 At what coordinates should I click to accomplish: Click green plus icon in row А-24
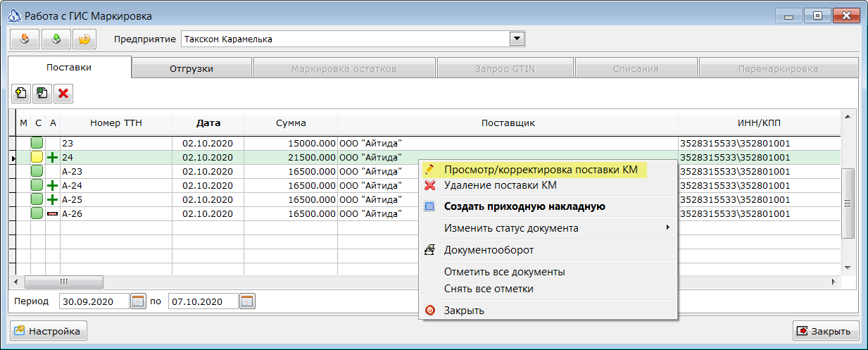pyautogui.click(x=52, y=186)
